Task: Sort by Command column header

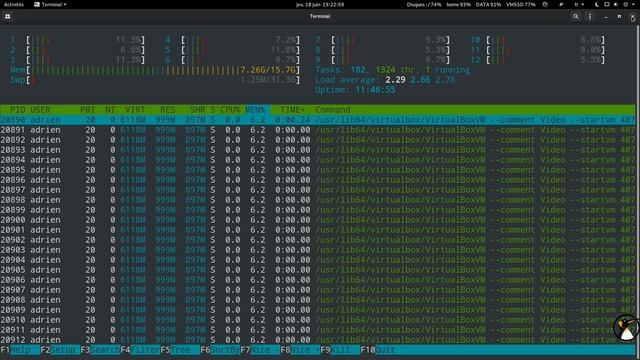Action: point(333,110)
